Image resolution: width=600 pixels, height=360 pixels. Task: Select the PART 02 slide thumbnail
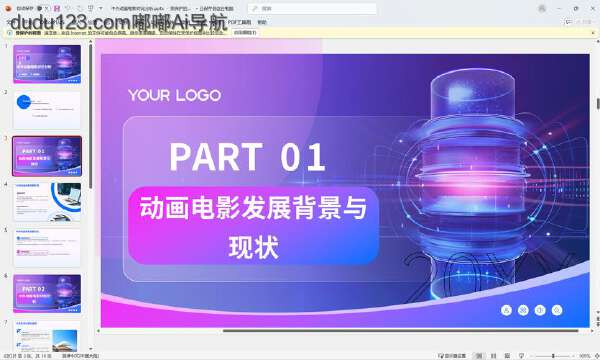coord(47,294)
